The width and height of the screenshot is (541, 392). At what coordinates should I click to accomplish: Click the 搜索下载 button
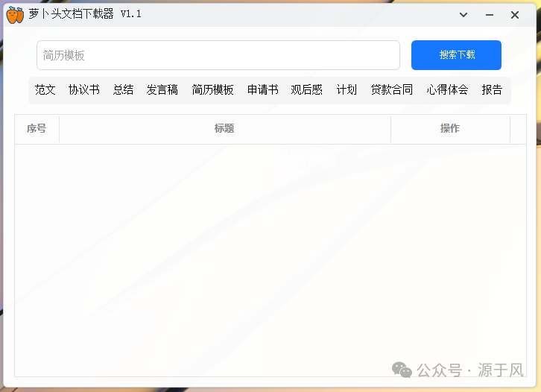tap(456, 55)
